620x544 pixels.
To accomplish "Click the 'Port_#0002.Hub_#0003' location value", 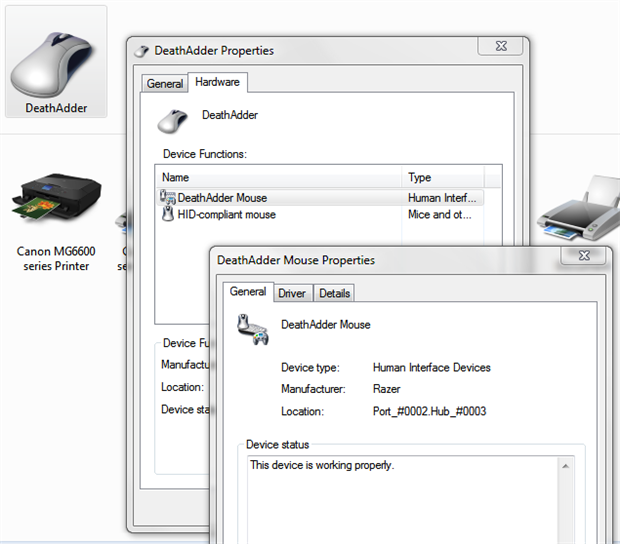I will point(429,411).
